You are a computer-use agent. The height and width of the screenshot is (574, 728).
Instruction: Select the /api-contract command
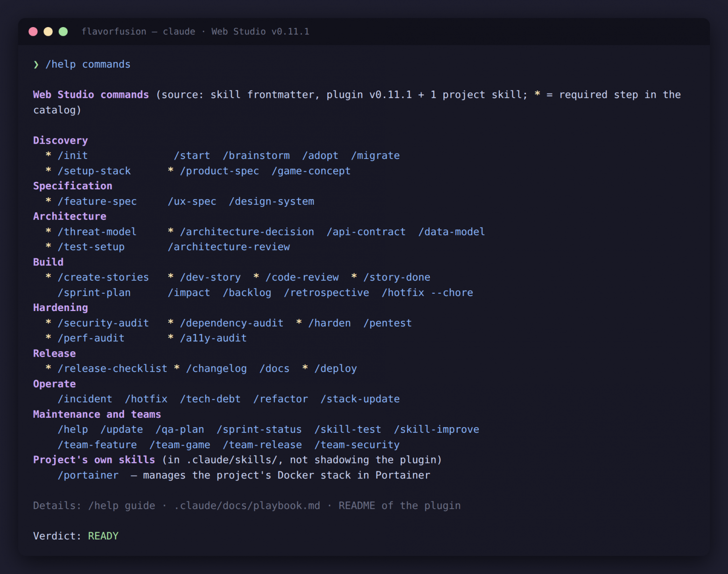click(366, 232)
